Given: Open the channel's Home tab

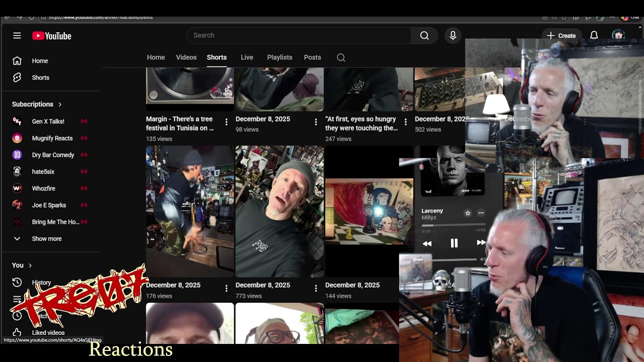Looking at the screenshot, I should (x=156, y=57).
